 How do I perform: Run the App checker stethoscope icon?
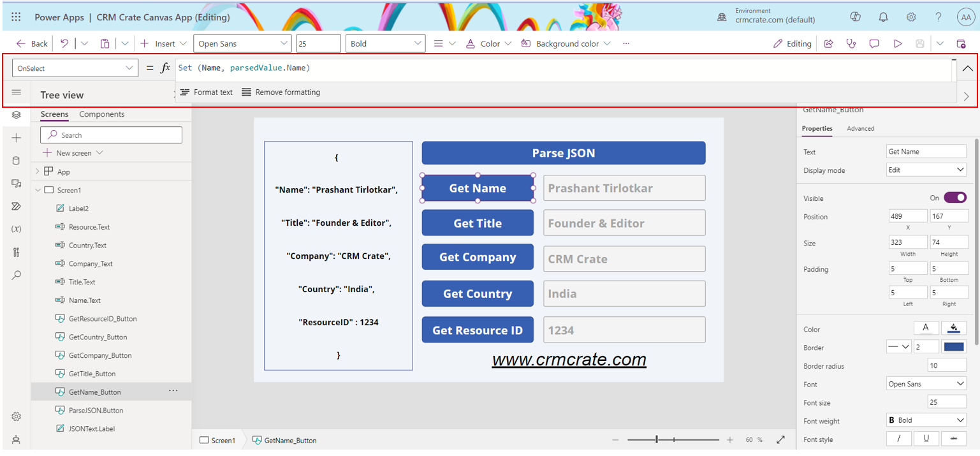[x=851, y=43]
